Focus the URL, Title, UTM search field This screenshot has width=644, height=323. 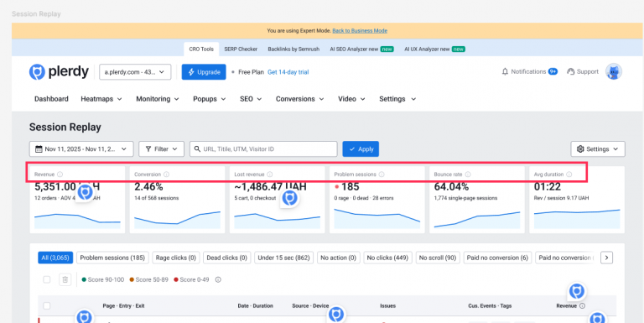[x=263, y=148]
